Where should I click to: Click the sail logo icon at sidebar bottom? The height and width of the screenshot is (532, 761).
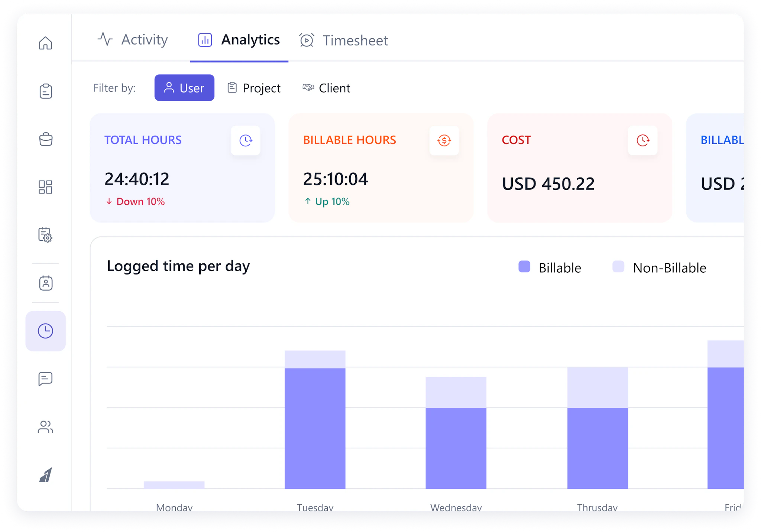point(46,475)
